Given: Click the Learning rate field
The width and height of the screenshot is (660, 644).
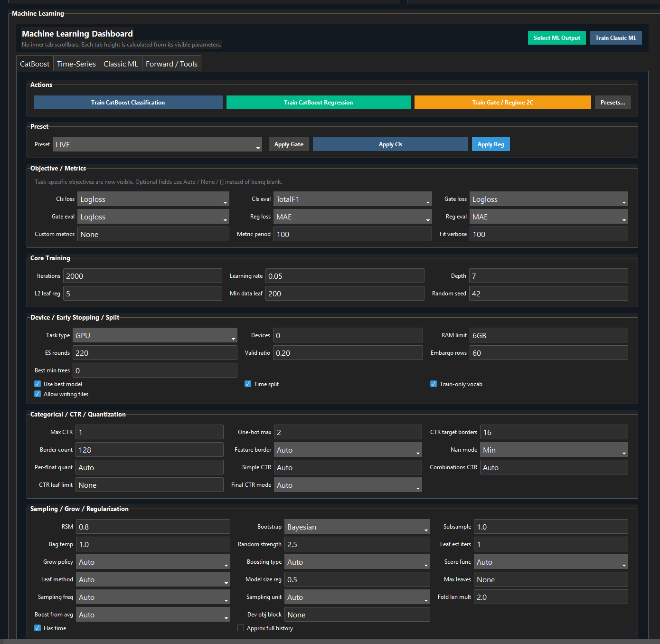Looking at the screenshot, I should [x=345, y=276].
